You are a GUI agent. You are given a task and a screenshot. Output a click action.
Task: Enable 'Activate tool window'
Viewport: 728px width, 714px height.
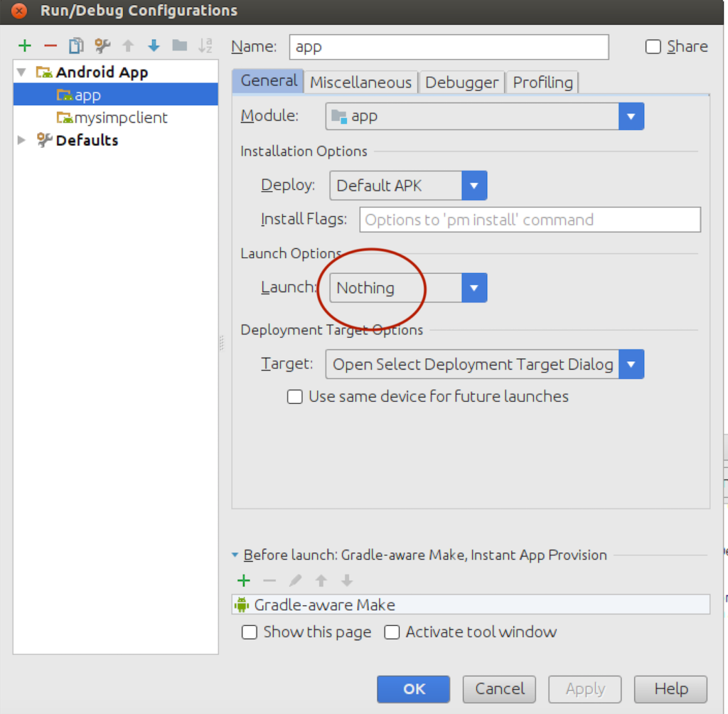[x=392, y=632]
